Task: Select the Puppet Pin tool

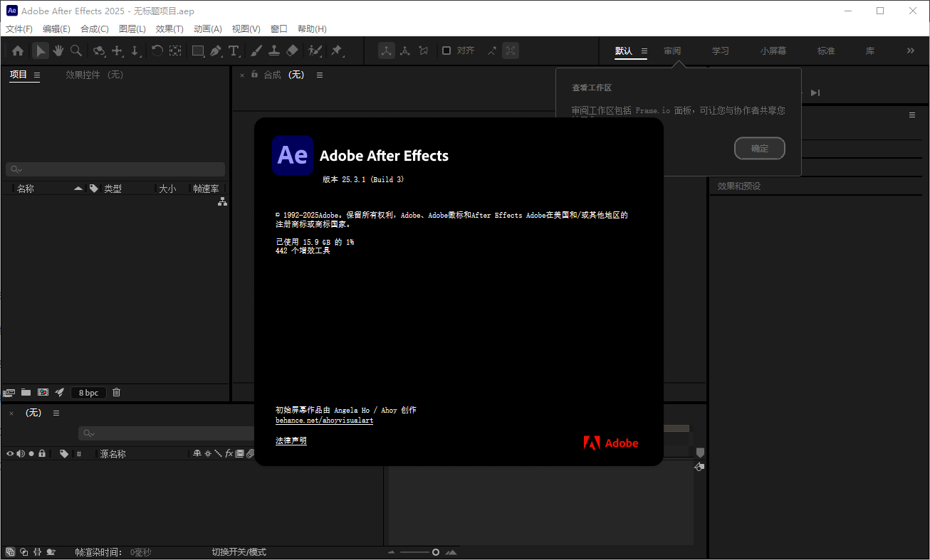Action: pos(337,51)
